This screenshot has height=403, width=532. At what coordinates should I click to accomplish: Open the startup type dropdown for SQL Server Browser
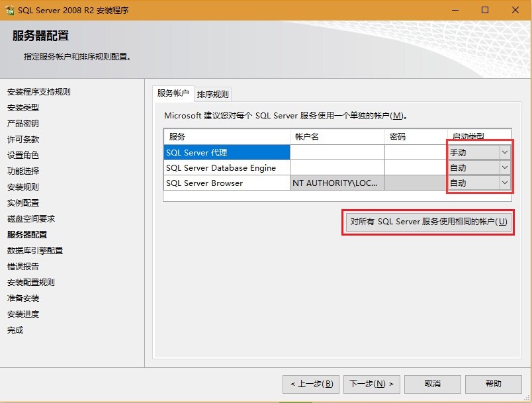pyautogui.click(x=505, y=183)
